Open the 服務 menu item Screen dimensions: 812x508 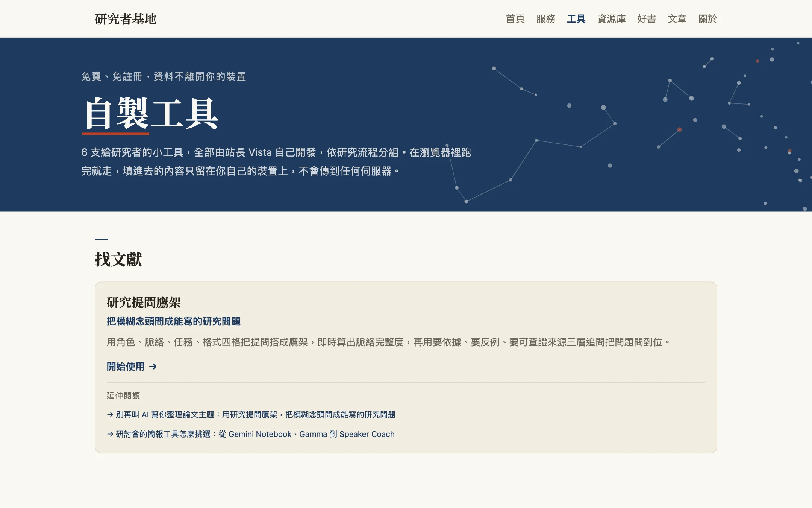(x=545, y=19)
